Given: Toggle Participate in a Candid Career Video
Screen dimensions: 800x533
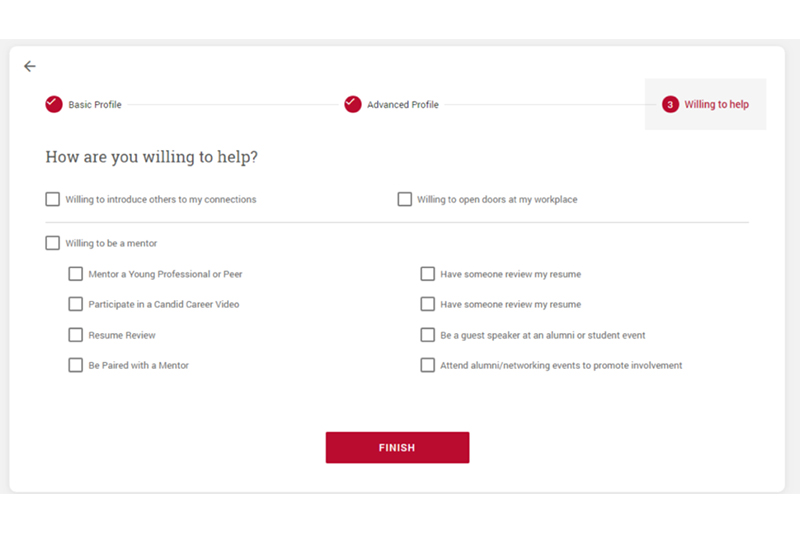Looking at the screenshot, I should pos(76,304).
